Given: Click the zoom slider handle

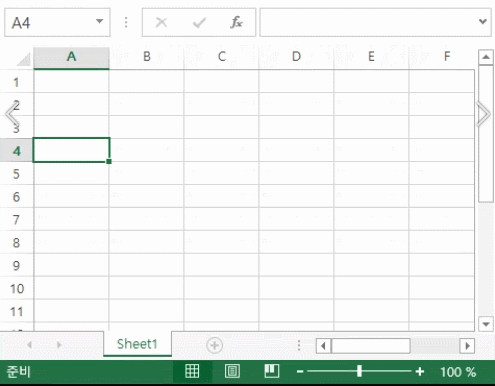Looking at the screenshot, I should tap(359, 371).
